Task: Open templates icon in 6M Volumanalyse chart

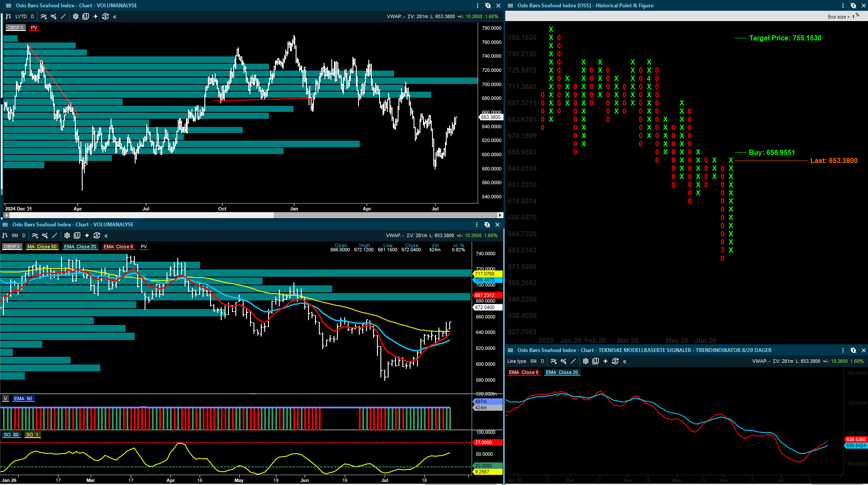Action: point(77,235)
